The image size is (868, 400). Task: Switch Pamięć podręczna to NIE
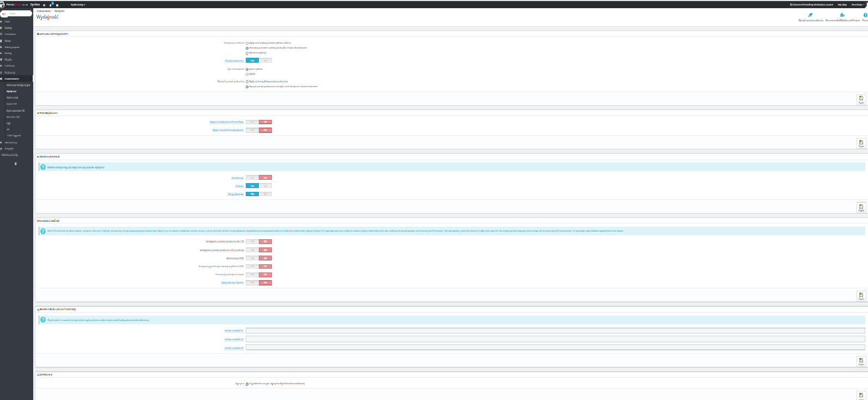265,60
